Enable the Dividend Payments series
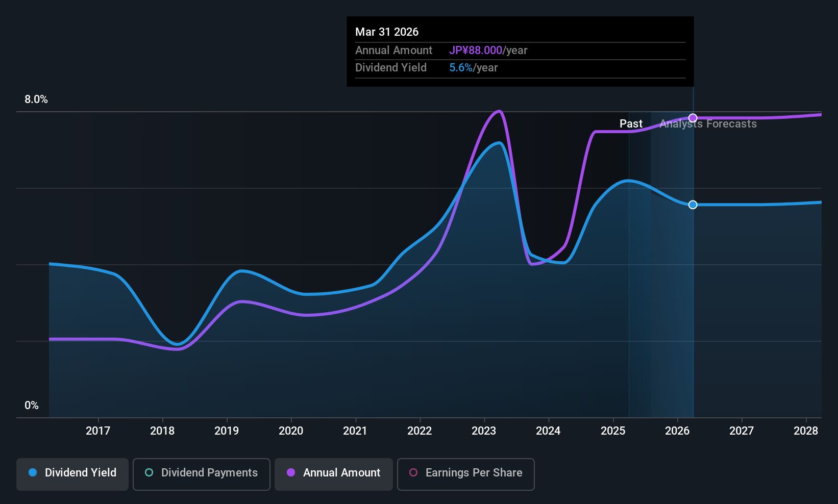The height and width of the screenshot is (504, 838). [x=202, y=473]
